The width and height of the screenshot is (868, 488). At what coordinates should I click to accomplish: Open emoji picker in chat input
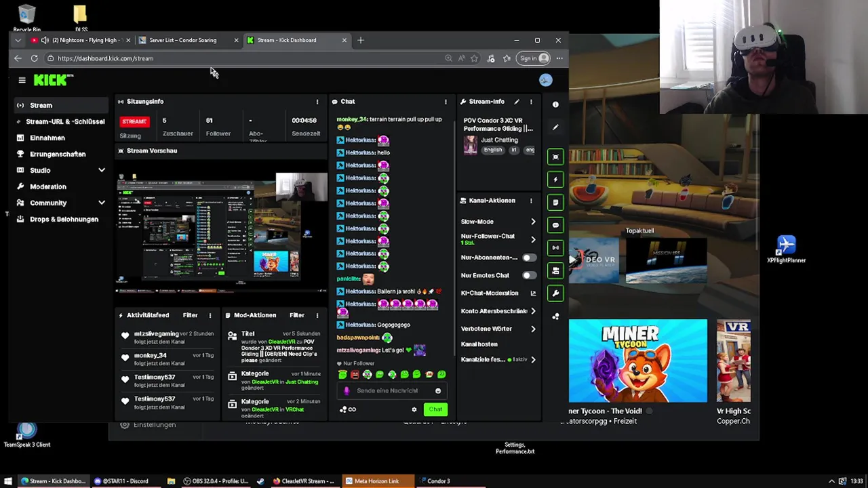[438, 390]
